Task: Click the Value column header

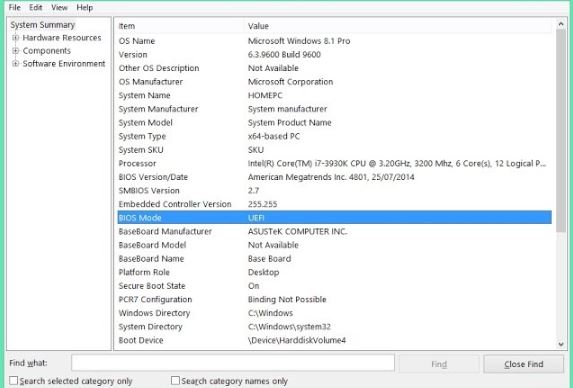Action: (398, 26)
